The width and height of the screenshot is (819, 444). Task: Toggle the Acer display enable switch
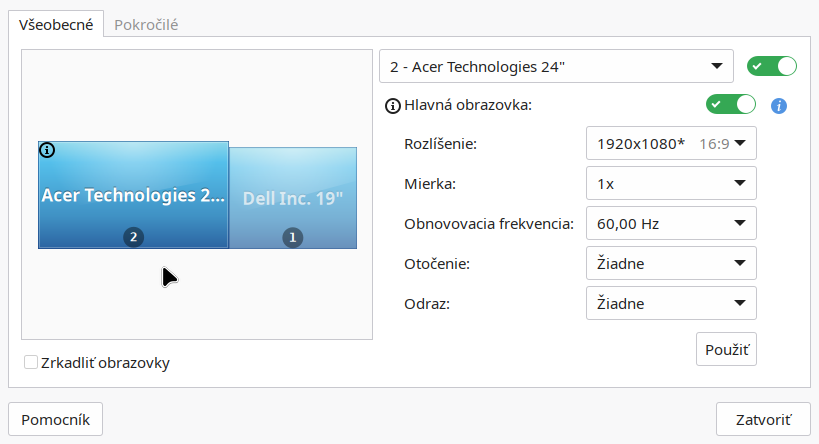[771, 66]
